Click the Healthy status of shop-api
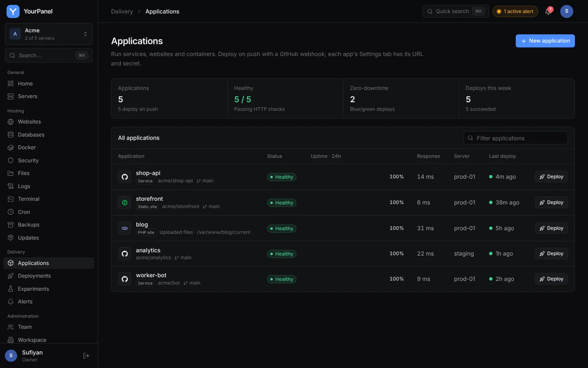 click(x=282, y=177)
